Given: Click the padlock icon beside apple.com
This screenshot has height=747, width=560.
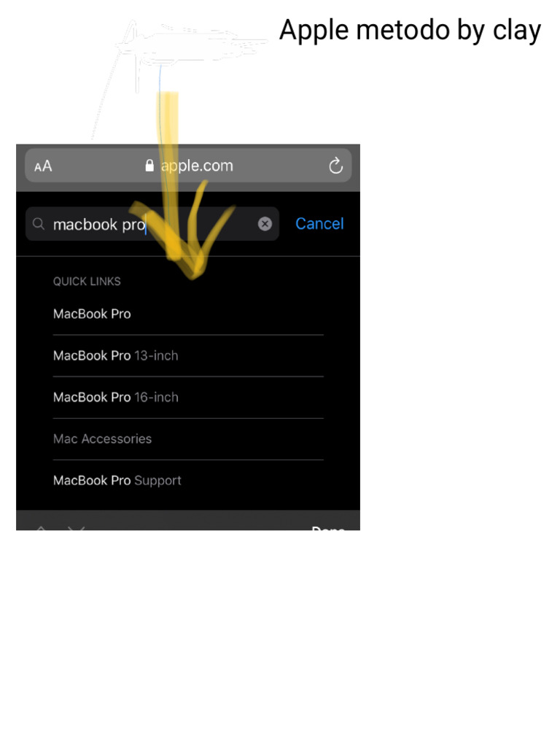Looking at the screenshot, I should [x=149, y=166].
